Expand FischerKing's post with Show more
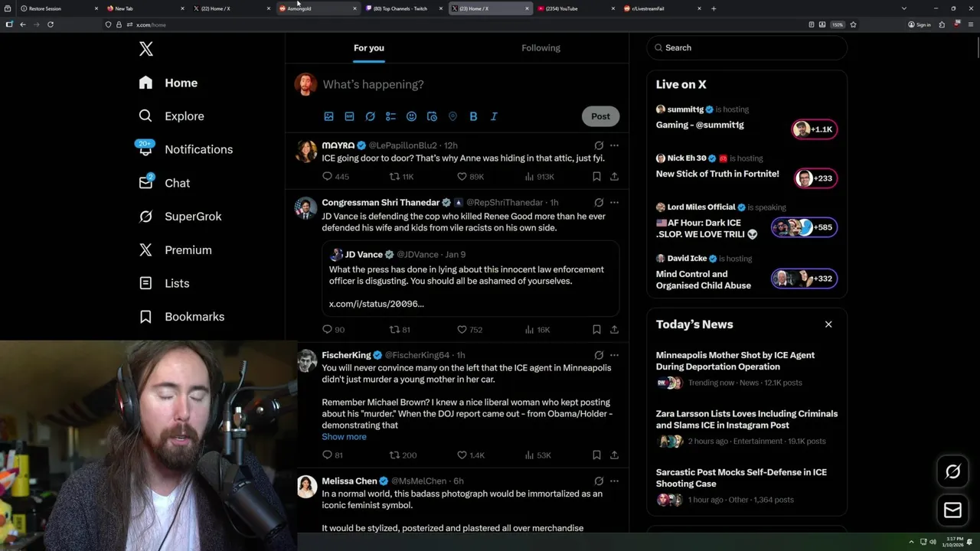Viewport: 980px width, 551px height. pos(344,437)
